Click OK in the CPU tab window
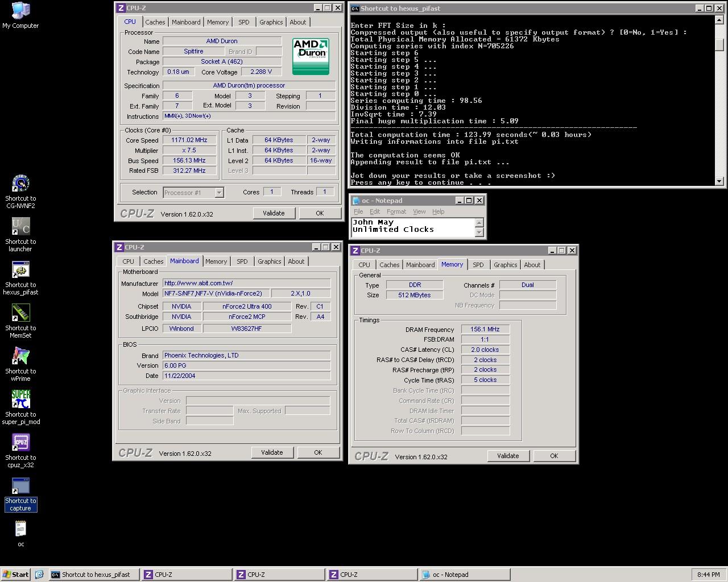728x582 pixels. (320, 213)
